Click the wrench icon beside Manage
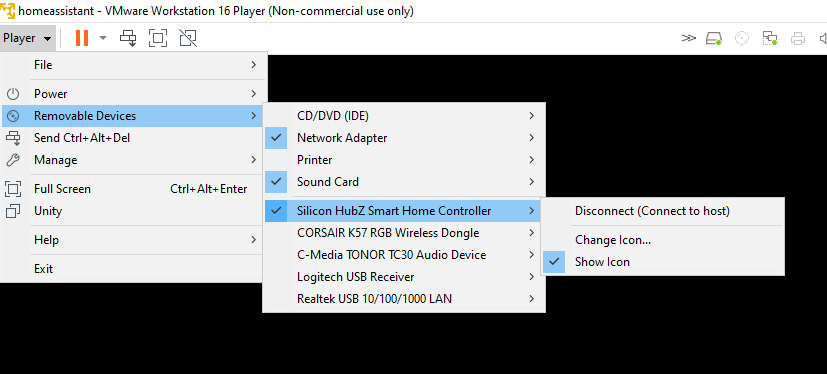 [13, 159]
